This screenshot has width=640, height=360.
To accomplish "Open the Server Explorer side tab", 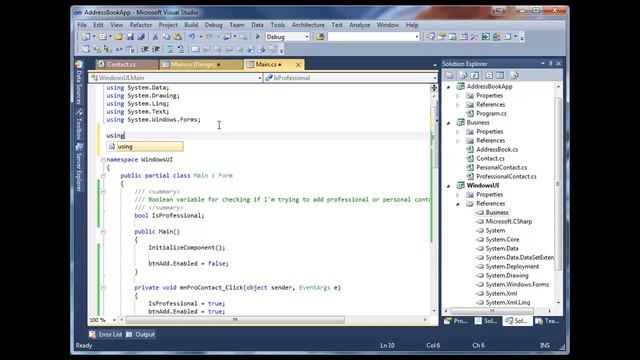I will (x=79, y=168).
